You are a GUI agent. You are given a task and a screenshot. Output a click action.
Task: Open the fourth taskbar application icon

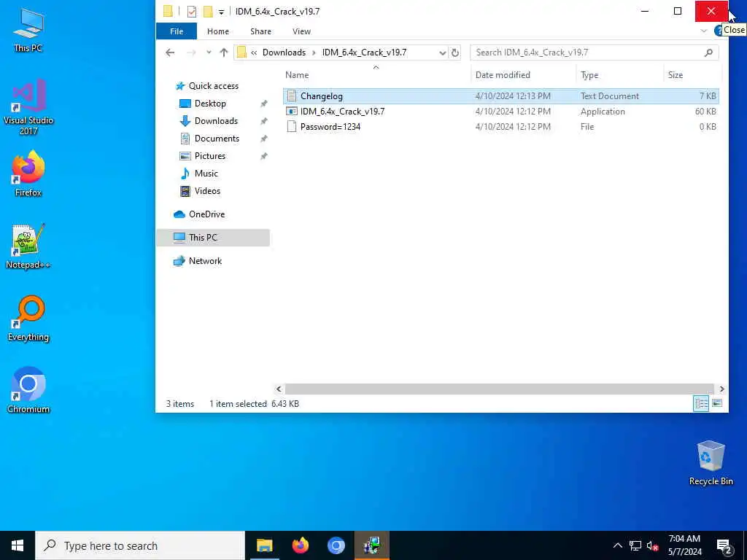pos(371,545)
